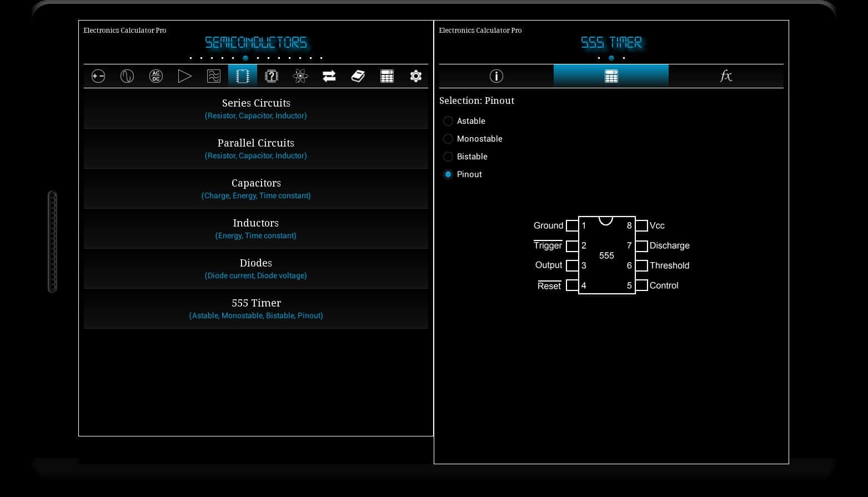868x497 pixels.
Task: Select the Astable radio button
Action: [448, 121]
